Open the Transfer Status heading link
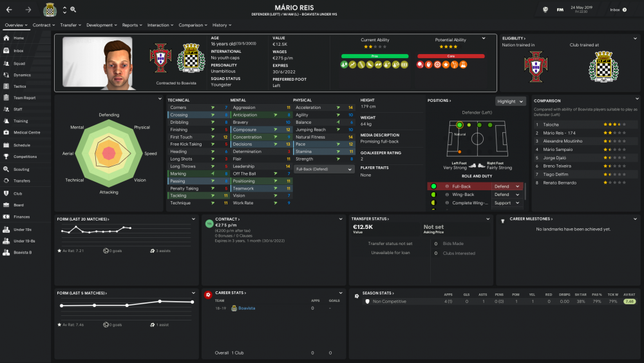Viewport: 644px width, 363px height. (370, 219)
